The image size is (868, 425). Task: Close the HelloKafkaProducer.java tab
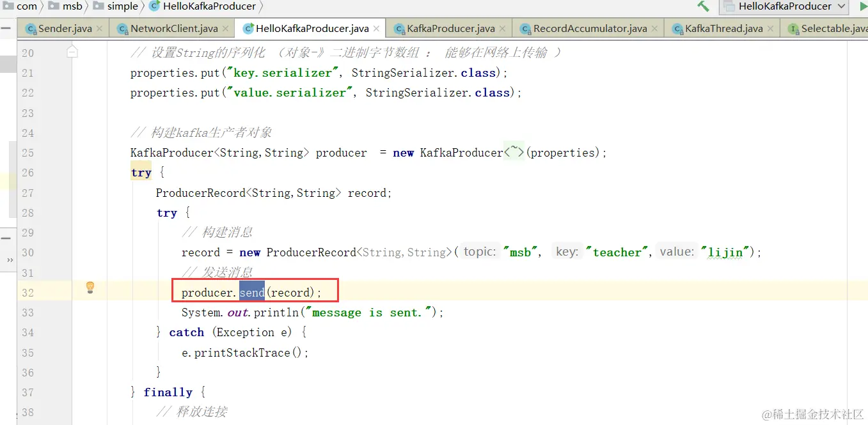[x=376, y=29]
